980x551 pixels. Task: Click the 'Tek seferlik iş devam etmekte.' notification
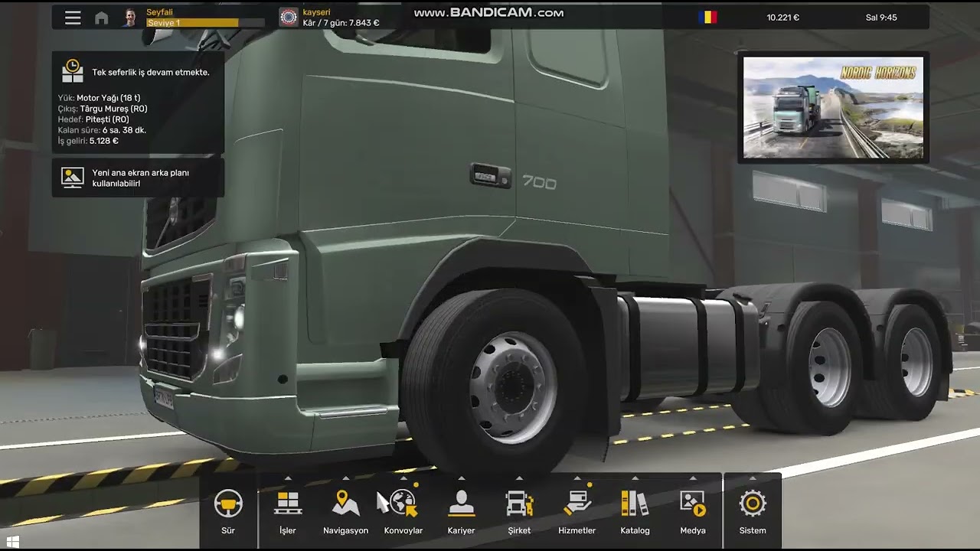tap(151, 72)
